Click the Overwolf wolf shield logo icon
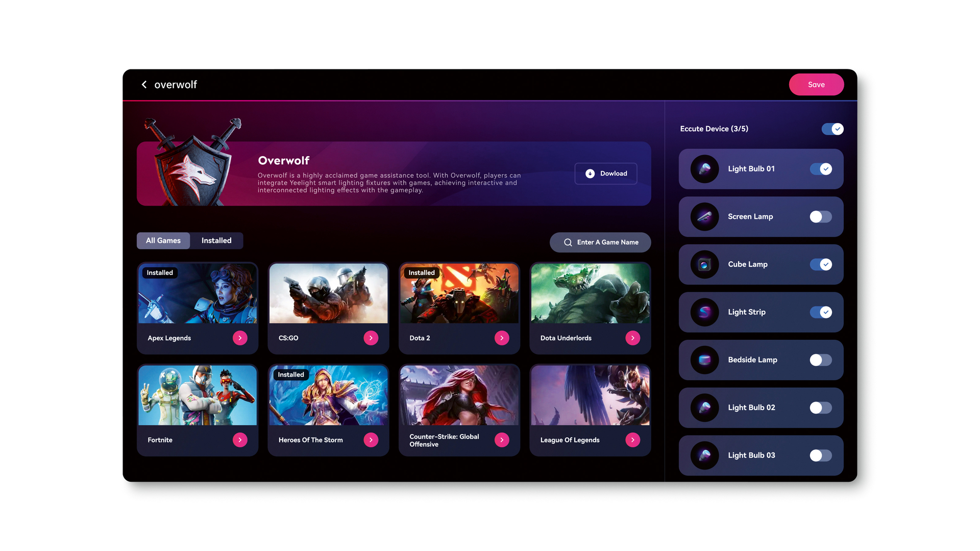Viewport: 980px width, 551px height. tap(194, 172)
